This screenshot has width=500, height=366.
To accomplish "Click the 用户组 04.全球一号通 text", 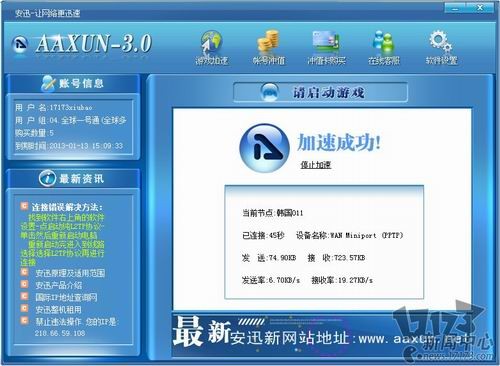I will [x=70, y=120].
